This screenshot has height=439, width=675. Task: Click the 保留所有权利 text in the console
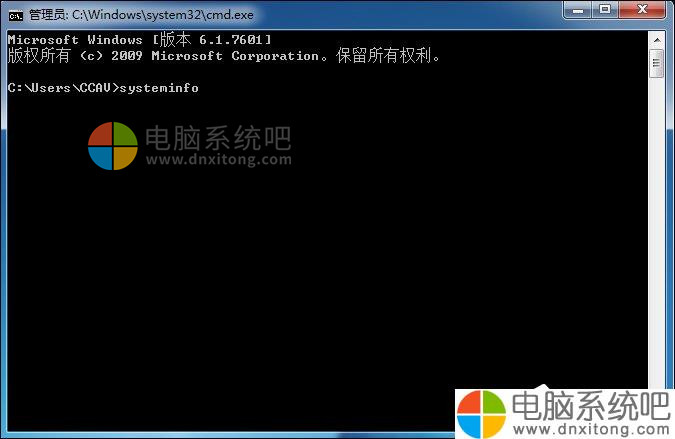coord(383,56)
